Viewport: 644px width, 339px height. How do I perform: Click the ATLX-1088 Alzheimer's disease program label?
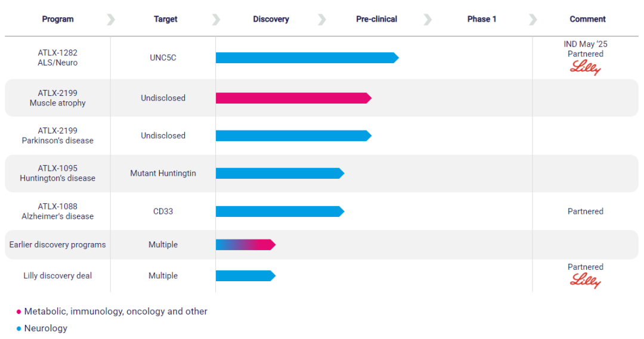[x=58, y=212]
